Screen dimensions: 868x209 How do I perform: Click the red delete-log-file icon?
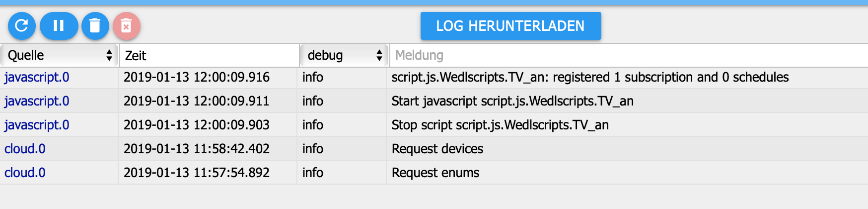(127, 25)
